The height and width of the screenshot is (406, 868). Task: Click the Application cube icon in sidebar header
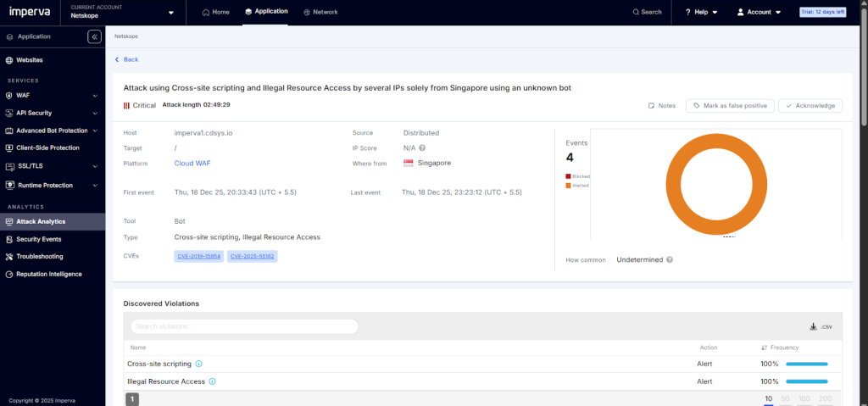tap(9, 37)
